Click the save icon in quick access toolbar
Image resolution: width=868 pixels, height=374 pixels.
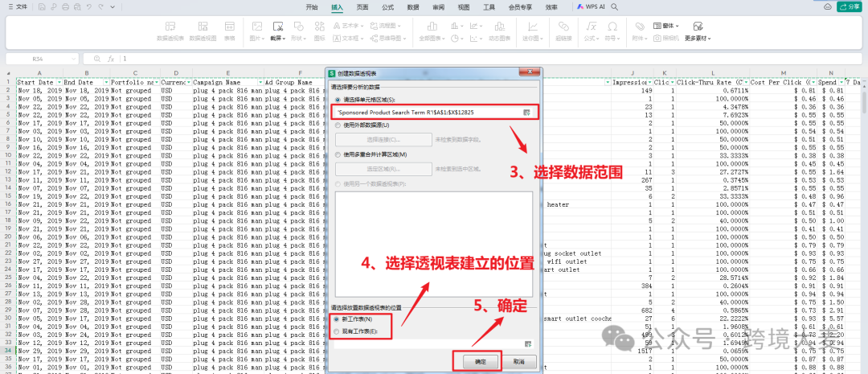[x=42, y=7]
